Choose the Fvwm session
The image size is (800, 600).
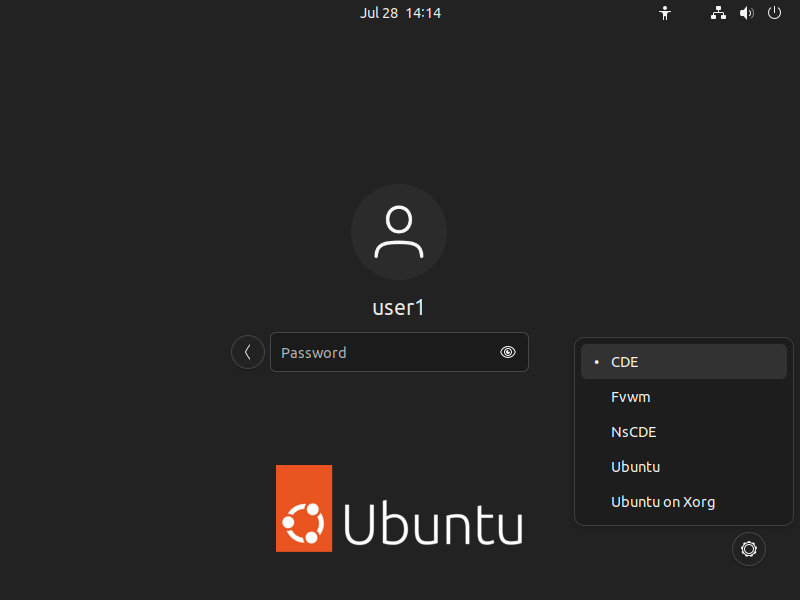pos(631,397)
